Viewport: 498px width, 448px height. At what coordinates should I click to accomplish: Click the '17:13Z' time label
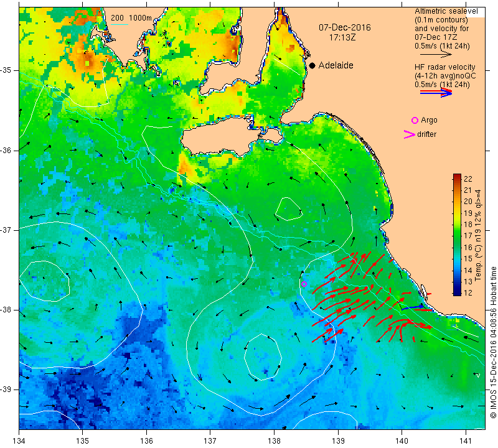[x=342, y=38]
